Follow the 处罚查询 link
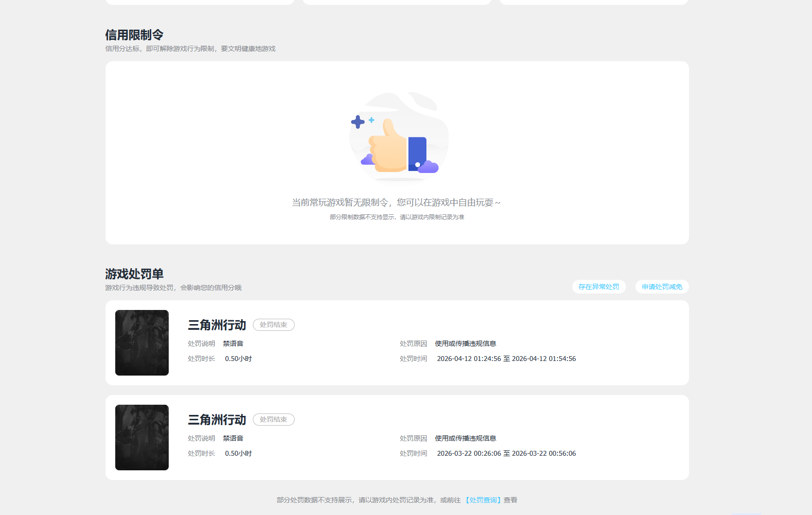 pos(483,500)
